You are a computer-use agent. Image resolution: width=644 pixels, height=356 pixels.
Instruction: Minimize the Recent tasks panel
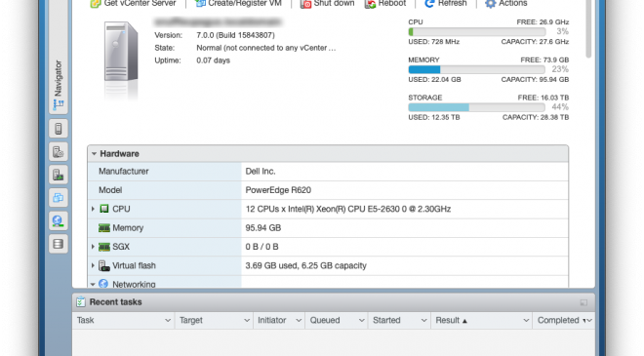[584, 302]
